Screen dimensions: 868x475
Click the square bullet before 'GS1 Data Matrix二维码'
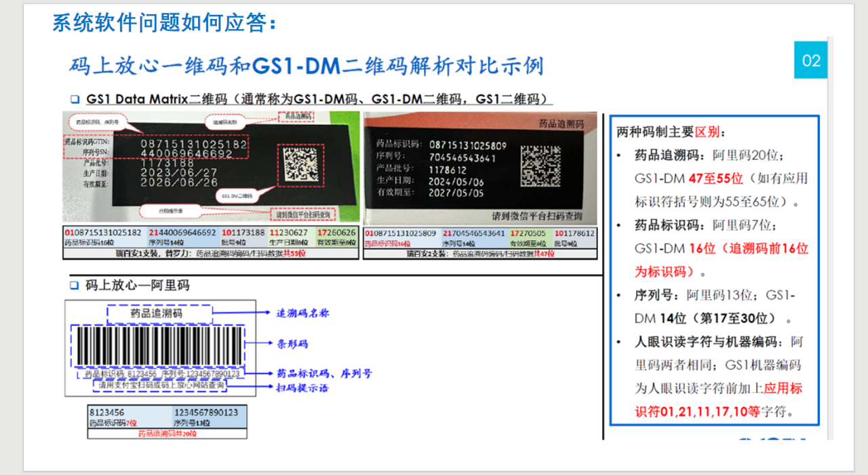[x=75, y=99]
